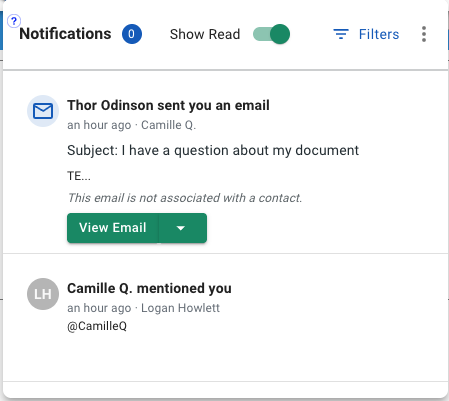449x401 pixels.
Task: Click the not associated with contact note
Action: [185, 198]
